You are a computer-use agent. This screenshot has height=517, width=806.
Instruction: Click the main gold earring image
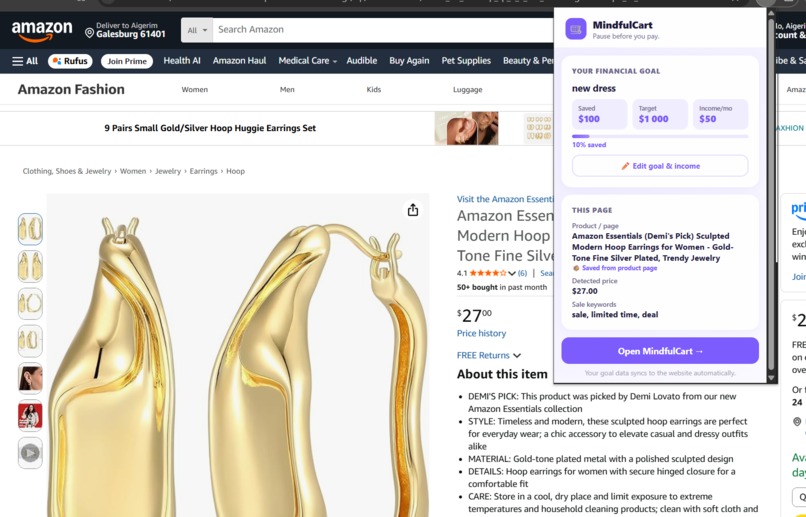(x=238, y=355)
